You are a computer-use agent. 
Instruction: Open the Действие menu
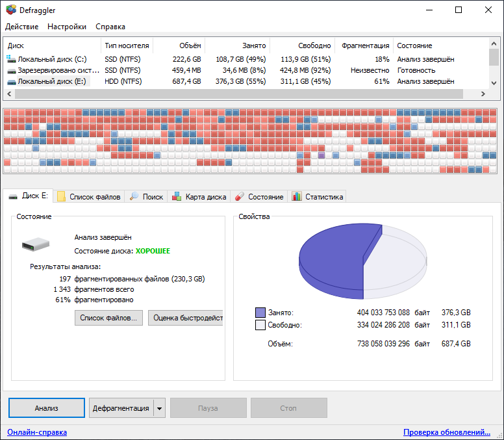pos(22,27)
